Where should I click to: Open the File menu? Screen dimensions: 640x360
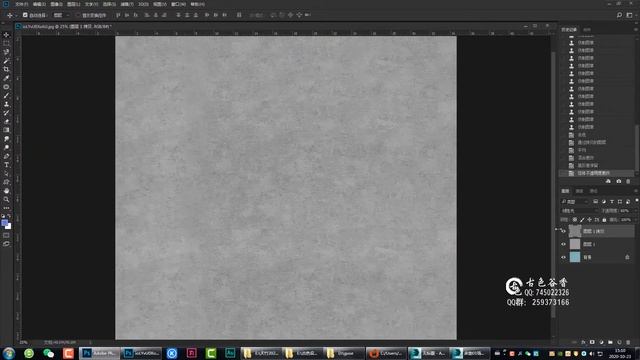click(x=21, y=4)
